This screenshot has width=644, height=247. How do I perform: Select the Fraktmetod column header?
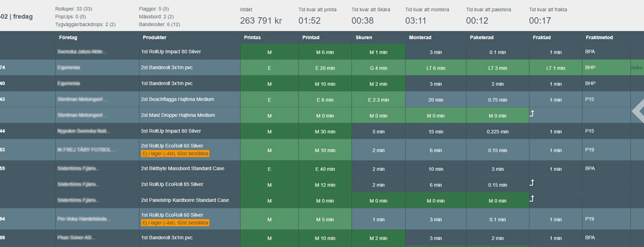(x=599, y=38)
